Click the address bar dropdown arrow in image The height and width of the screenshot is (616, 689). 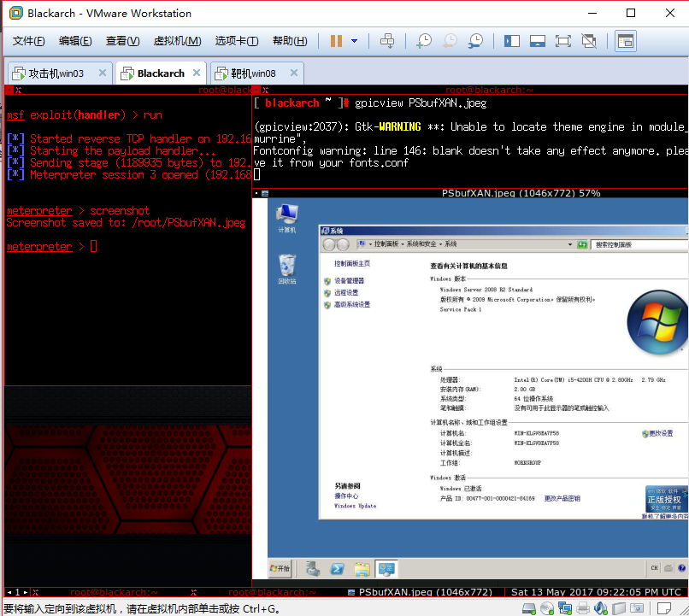coord(570,244)
